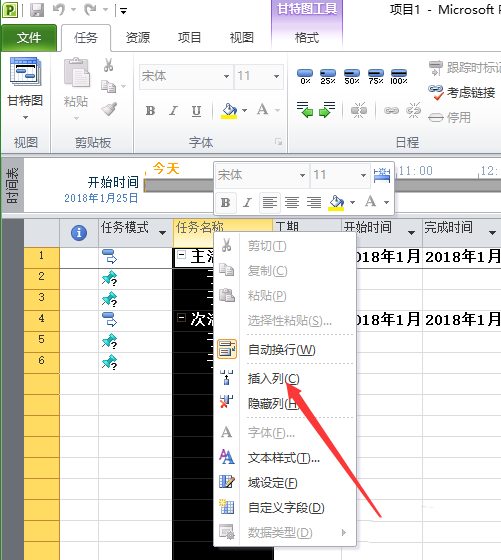Toggle bold in the floating mini toolbar
Viewport: 501px width, 560px height.
tap(226, 202)
